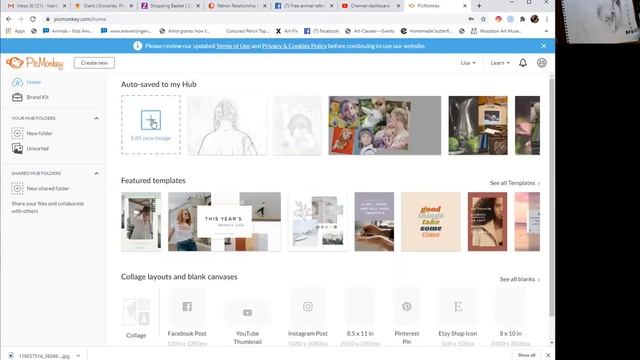Select the good things take time template
Screen dimensions: 640x360
pos(431,222)
